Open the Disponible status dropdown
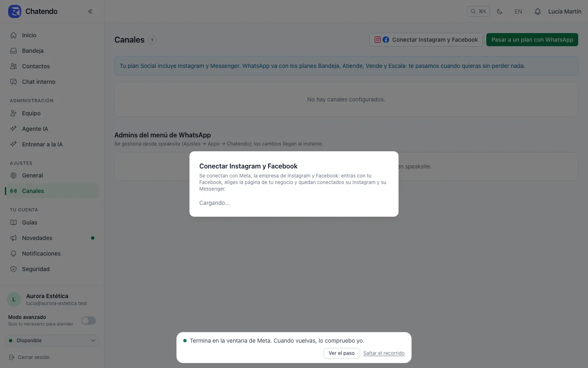The width and height of the screenshot is (588, 368). click(x=52, y=341)
